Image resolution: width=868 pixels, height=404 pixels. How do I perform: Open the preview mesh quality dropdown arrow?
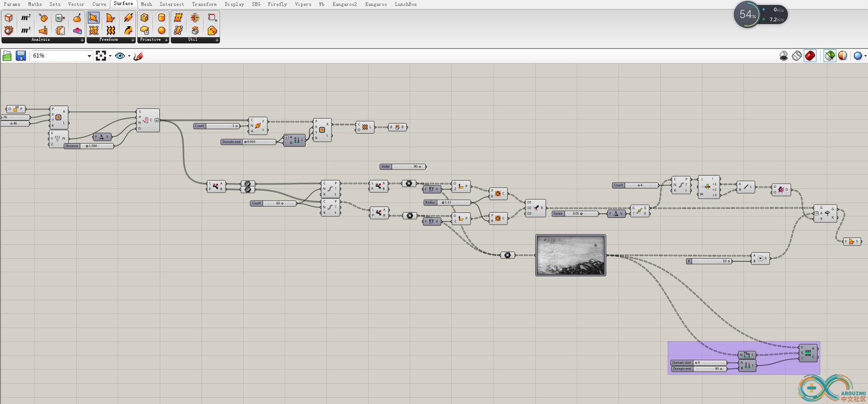[x=865, y=56]
